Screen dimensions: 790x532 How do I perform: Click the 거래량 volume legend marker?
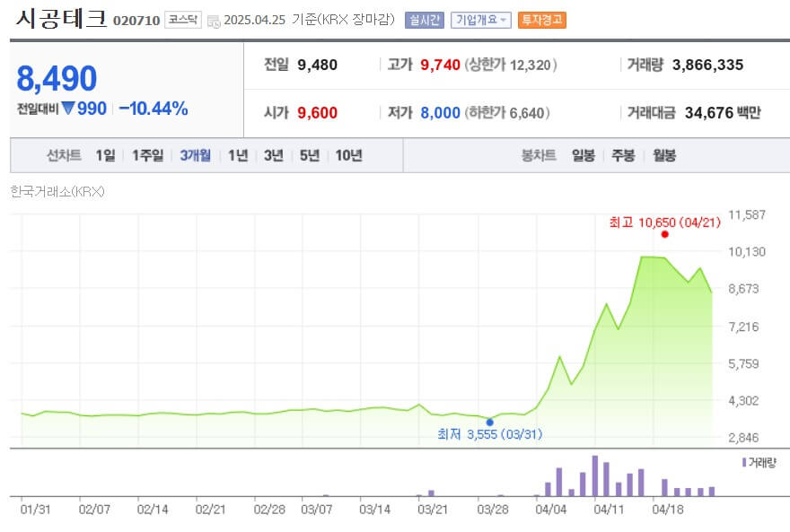coord(744,462)
